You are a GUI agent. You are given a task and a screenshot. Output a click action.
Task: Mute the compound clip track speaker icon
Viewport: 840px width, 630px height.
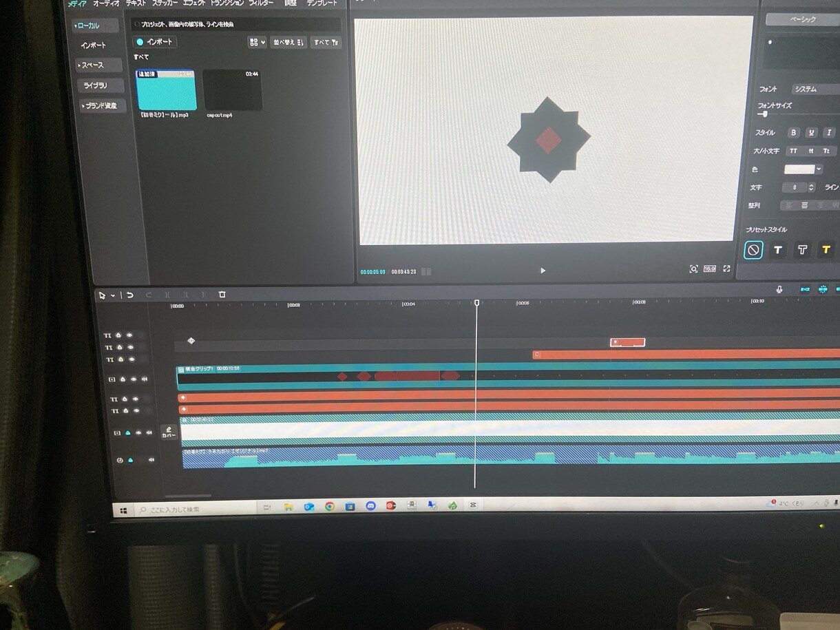pos(145,379)
